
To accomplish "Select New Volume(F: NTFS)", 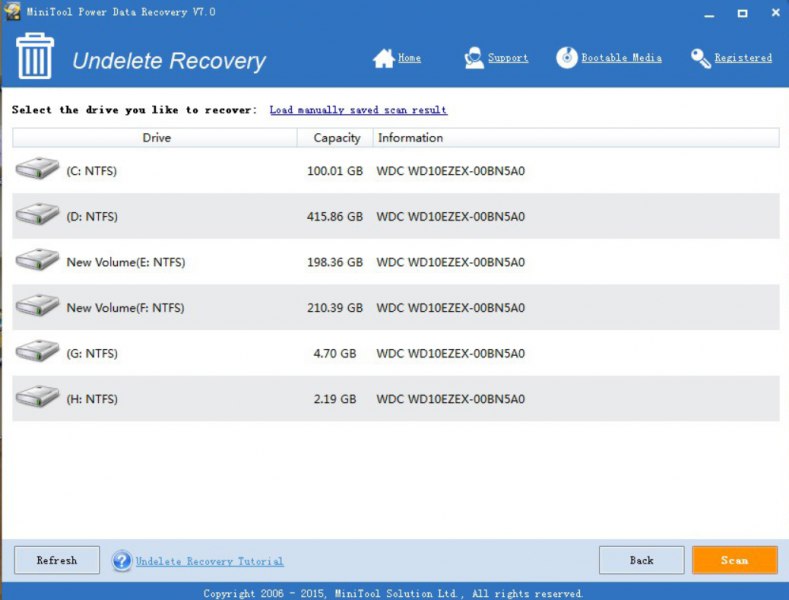I will point(125,308).
